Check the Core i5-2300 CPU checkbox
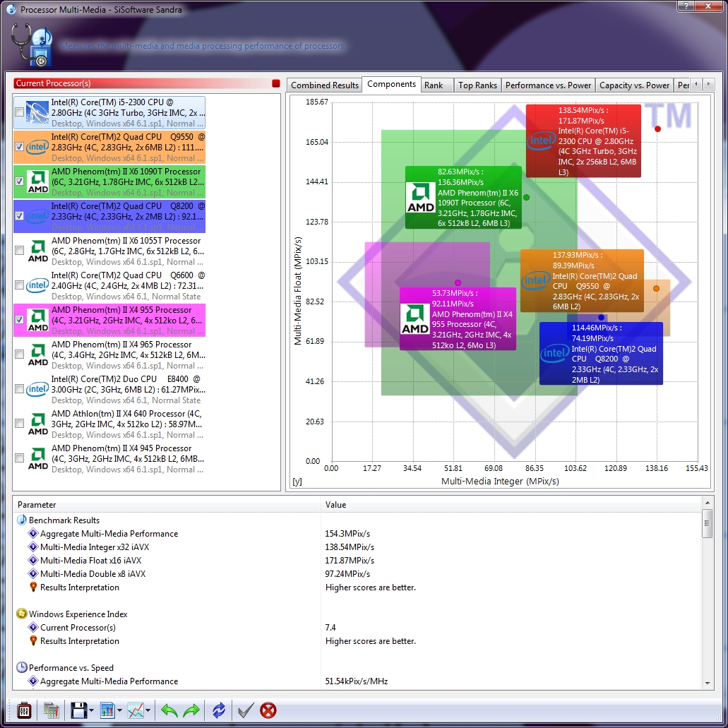This screenshot has height=728, width=728. pos(20,112)
